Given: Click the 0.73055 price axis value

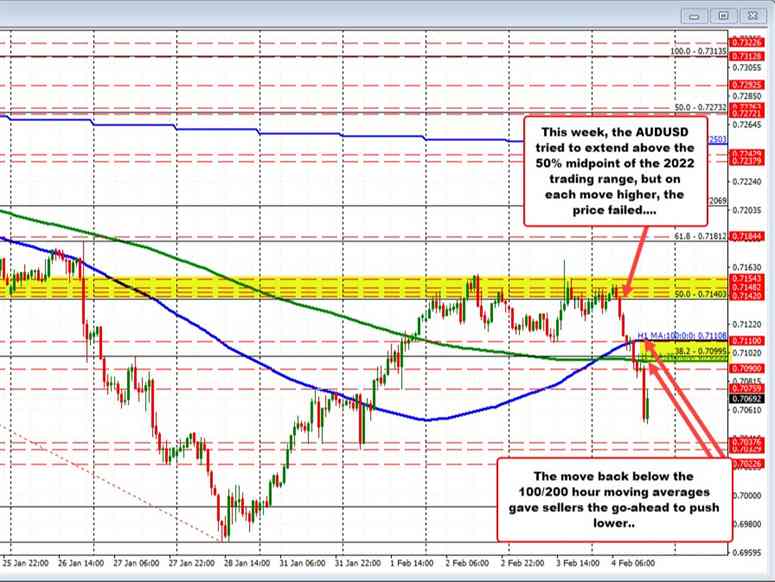Looking at the screenshot, I should [x=746, y=67].
